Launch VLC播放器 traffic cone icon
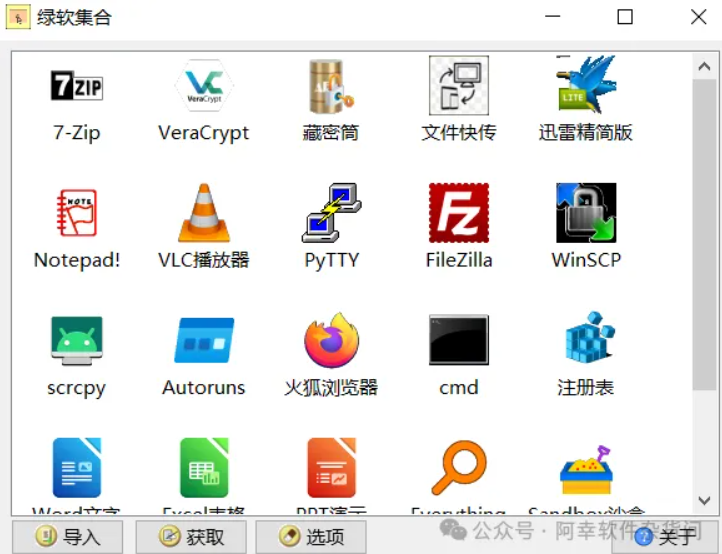This screenshot has height=554, width=722. pos(204,213)
